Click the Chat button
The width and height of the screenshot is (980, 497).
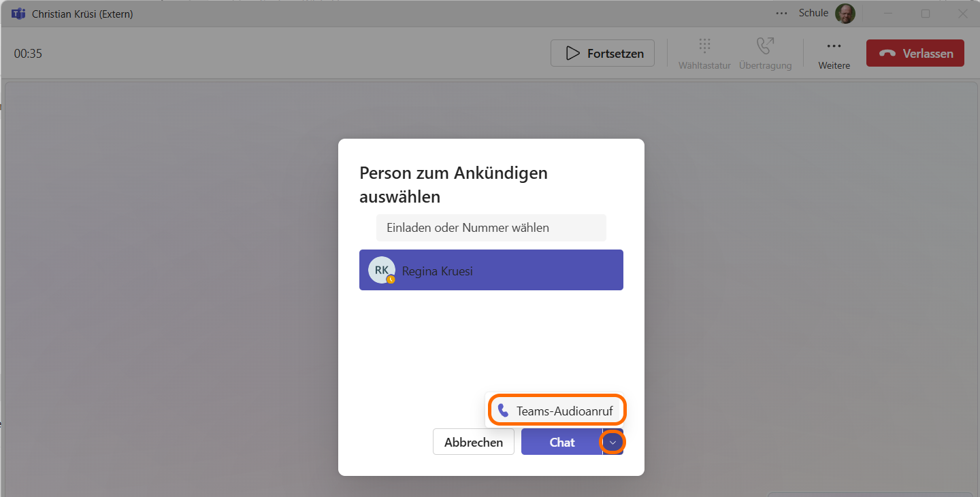pos(561,443)
